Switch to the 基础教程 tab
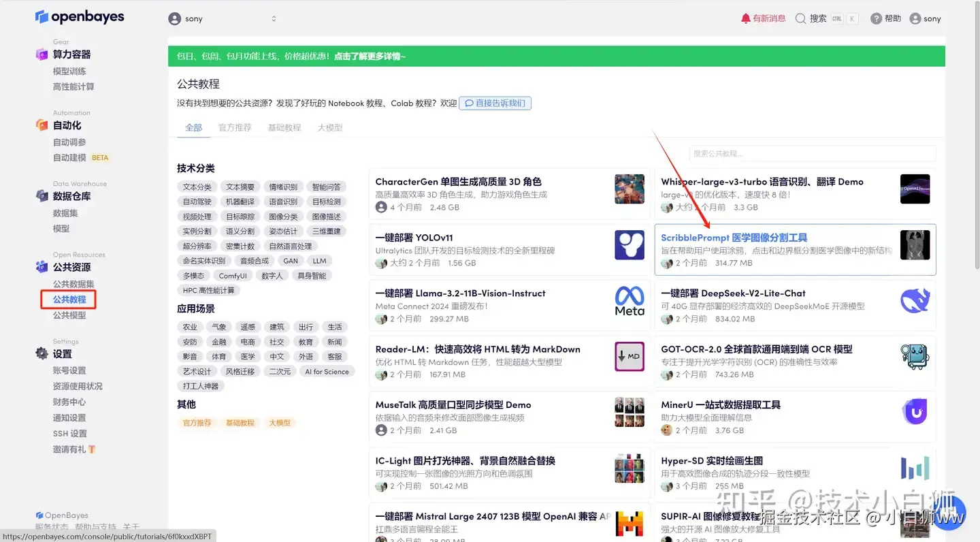The width and height of the screenshot is (980, 542). [x=284, y=128]
